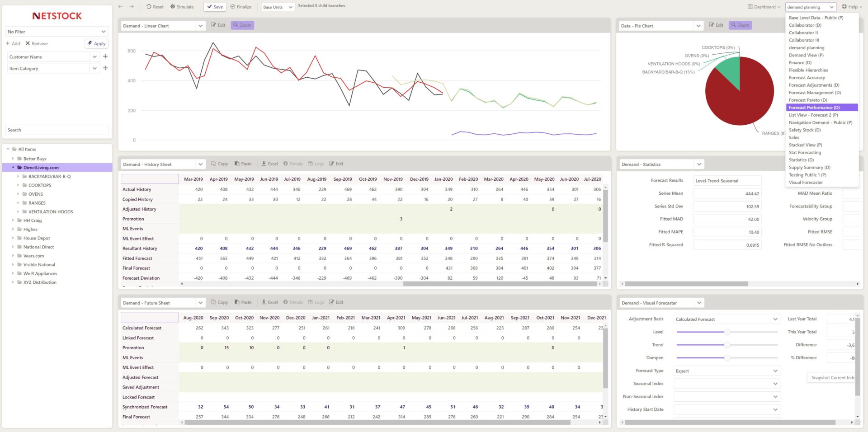Click Edit in Future Sheet toolbar

coord(336,303)
